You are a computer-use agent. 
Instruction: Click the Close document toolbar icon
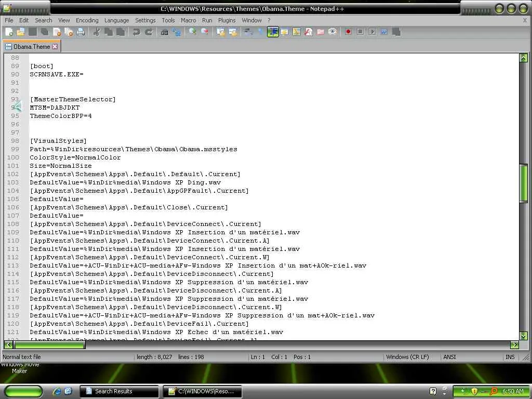[x=57, y=32]
